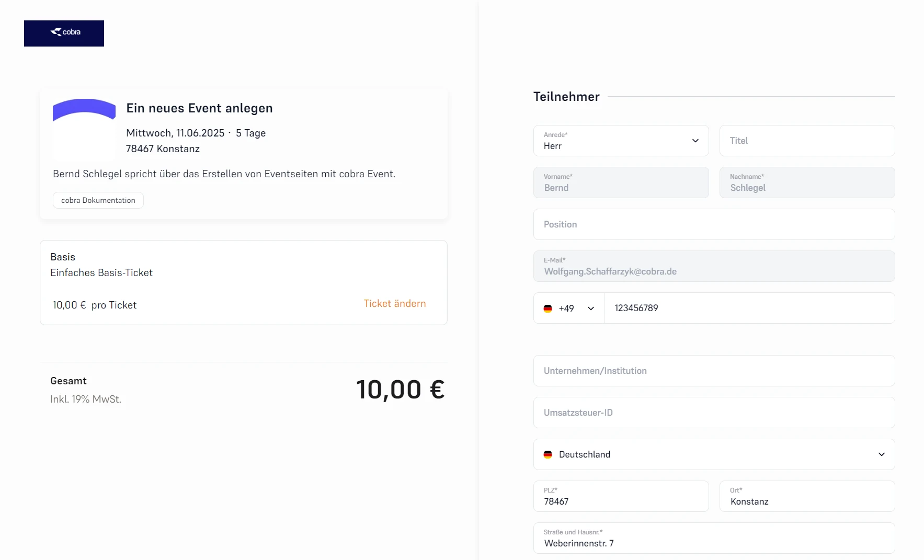The height and width of the screenshot is (560, 924).
Task: Click into the Position field
Action: 714,224
